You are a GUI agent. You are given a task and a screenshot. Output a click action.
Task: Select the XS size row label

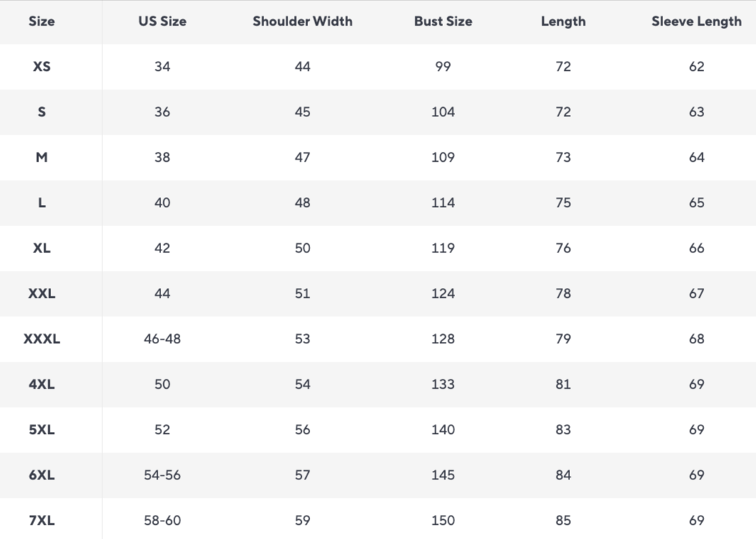coord(41,67)
